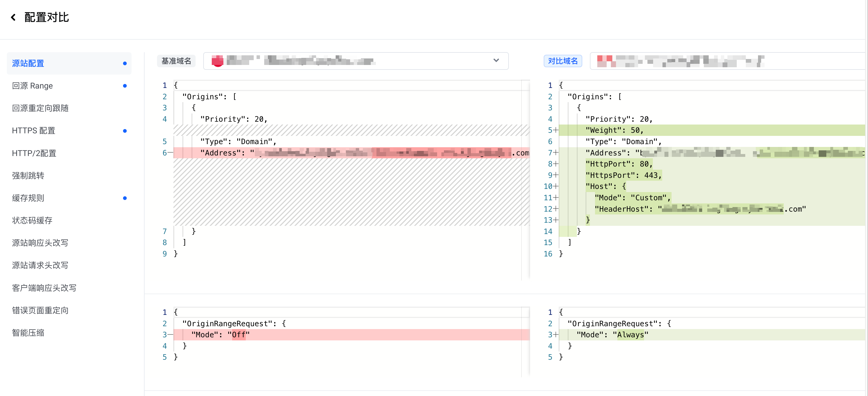Select 源站配置 in the sidebar
868x396 pixels.
tap(69, 64)
